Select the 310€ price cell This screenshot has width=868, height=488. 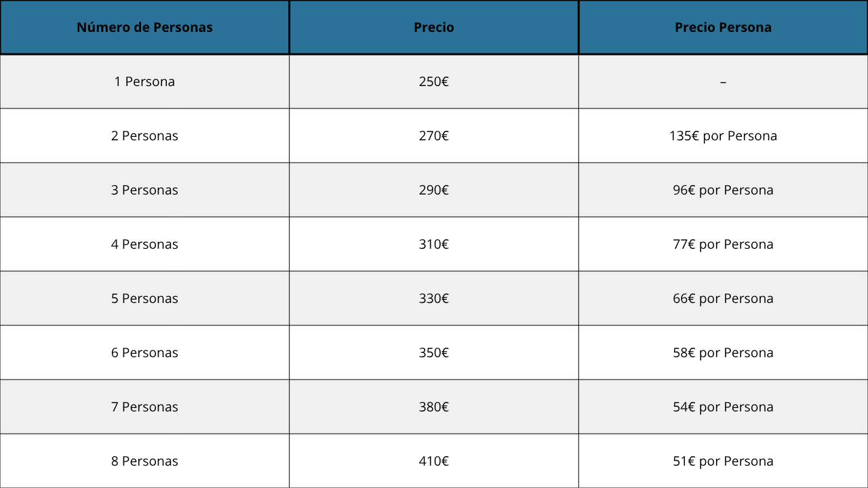point(434,245)
